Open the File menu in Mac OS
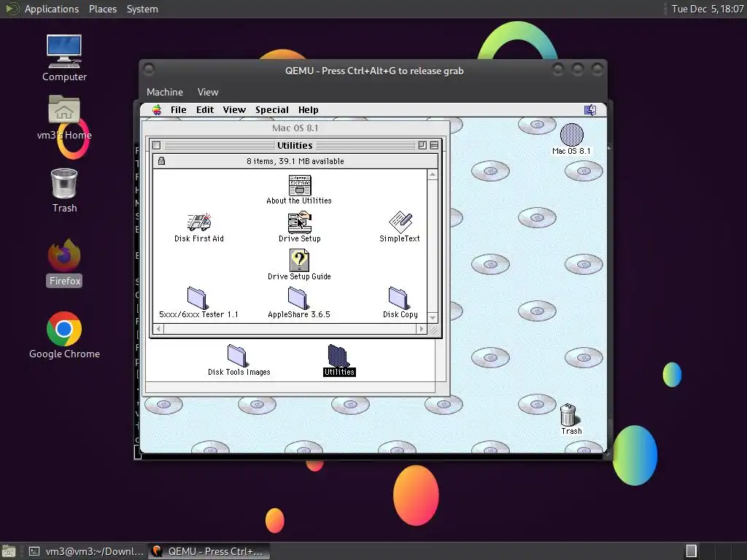This screenshot has height=560, width=747. [179, 110]
